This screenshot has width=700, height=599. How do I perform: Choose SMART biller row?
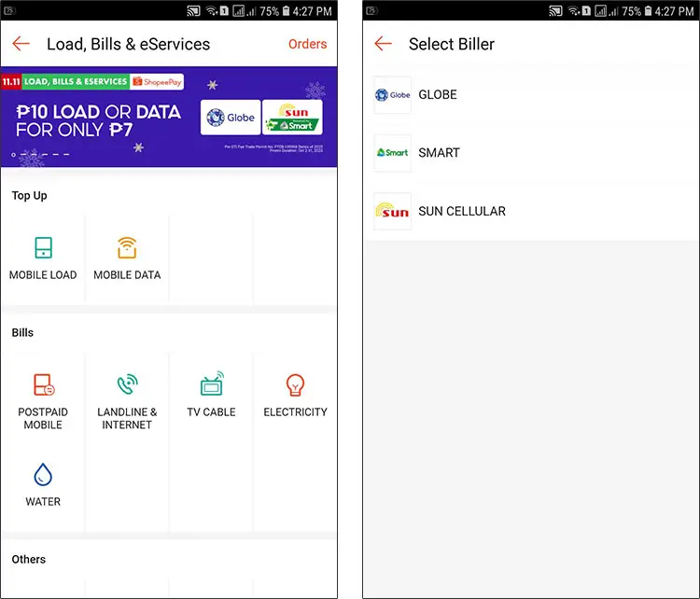tap(531, 153)
